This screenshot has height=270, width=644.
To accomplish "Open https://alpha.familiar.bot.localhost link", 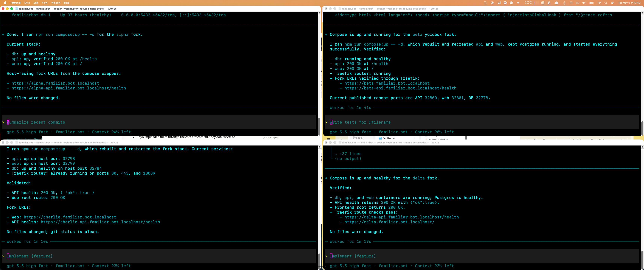I will [55, 83].
